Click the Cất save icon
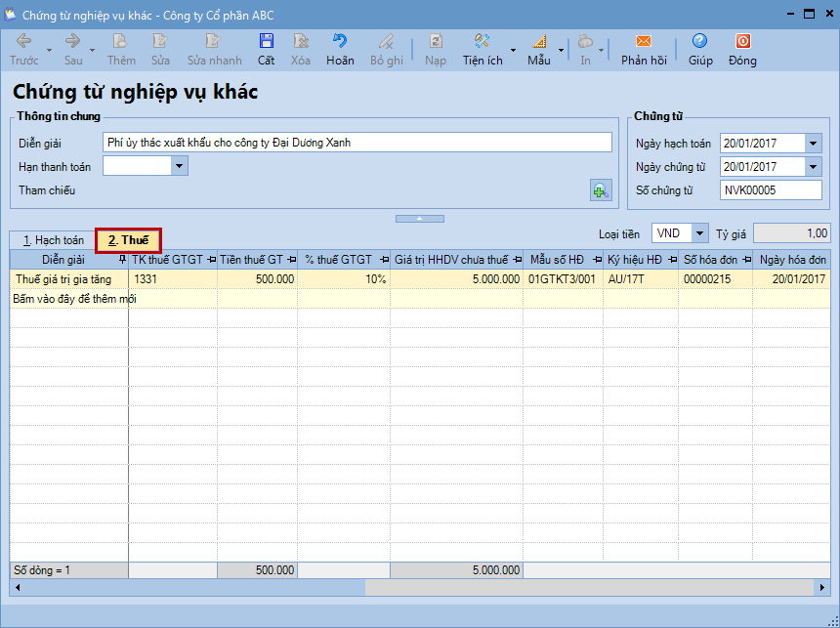Image resolution: width=840 pixels, height=628 pixels. click(266, 42)
